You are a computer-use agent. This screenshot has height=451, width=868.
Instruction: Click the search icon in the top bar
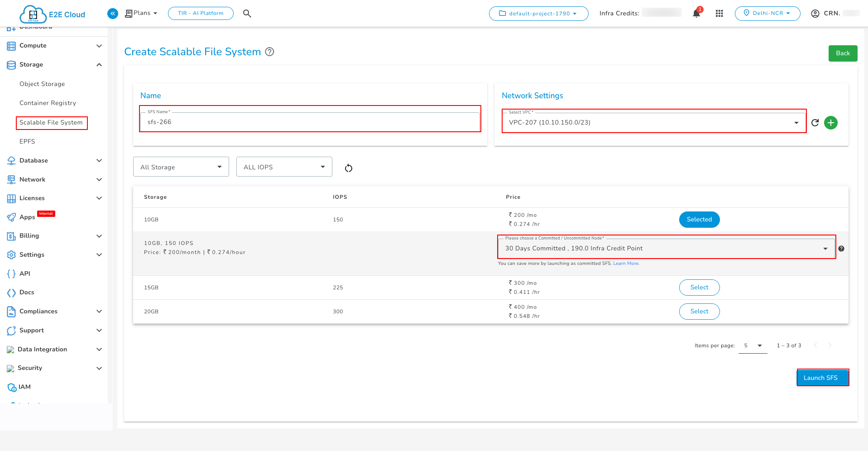click(247, 13)
